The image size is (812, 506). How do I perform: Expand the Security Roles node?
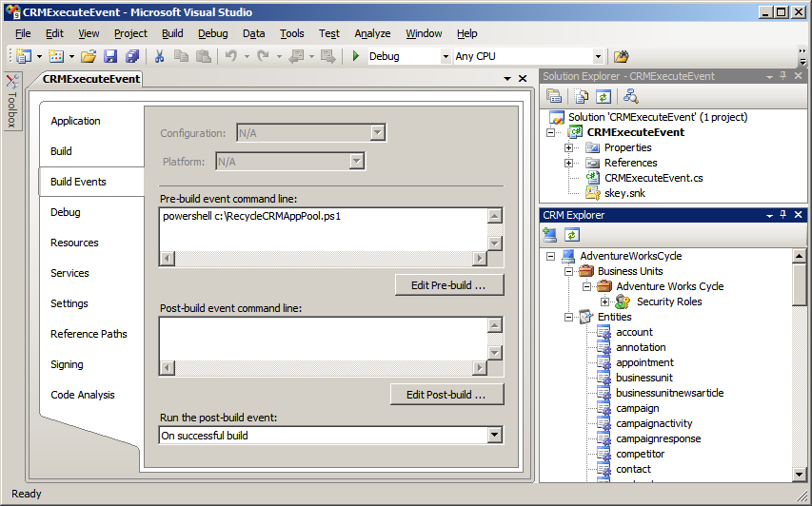(604, 302)
